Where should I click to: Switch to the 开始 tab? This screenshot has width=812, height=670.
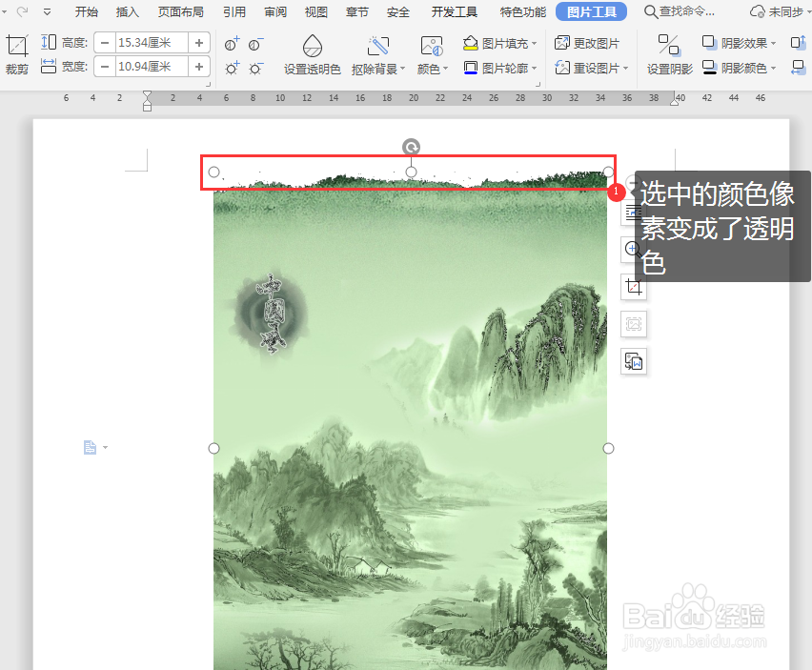(x=87, y=11)
